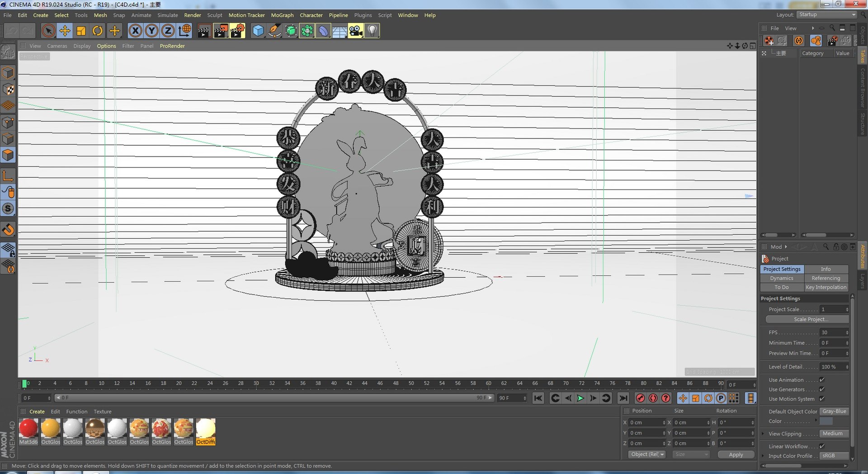
Task: Open View Clipping Medium dropdown
Action: [834, 434]
